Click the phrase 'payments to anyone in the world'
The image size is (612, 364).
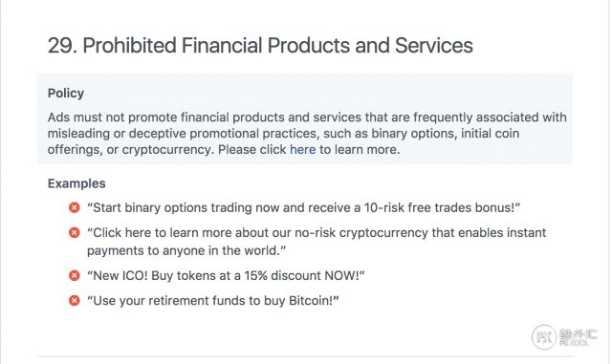(185, 250)
